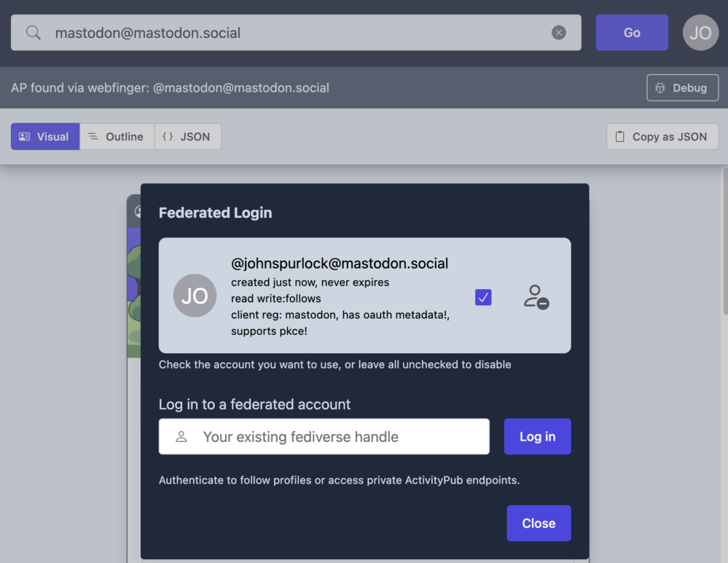Image resolution: width=728 pixels, height=563 pixels.
Task: Click the magnifier icon in the search bar
Action: click(34, 33)
